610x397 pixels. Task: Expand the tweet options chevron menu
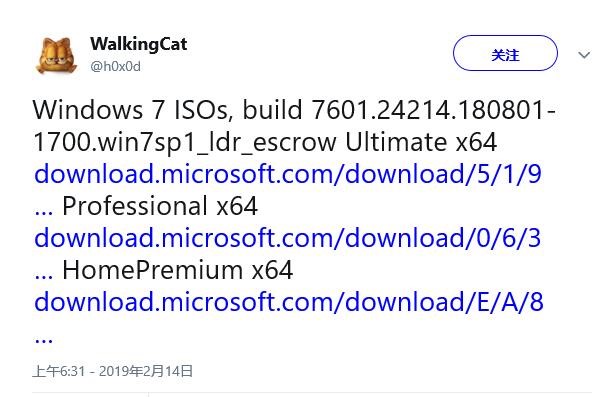click(584, 55)
